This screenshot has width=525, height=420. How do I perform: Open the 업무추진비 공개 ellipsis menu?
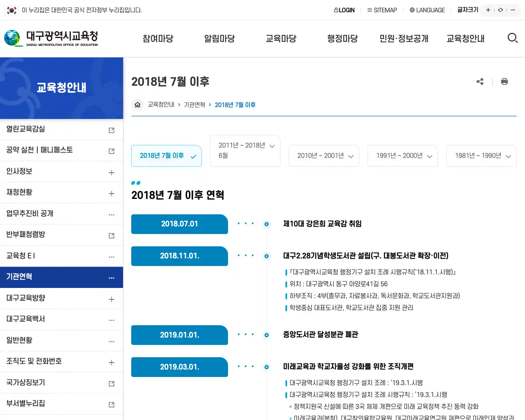point(111,213)
